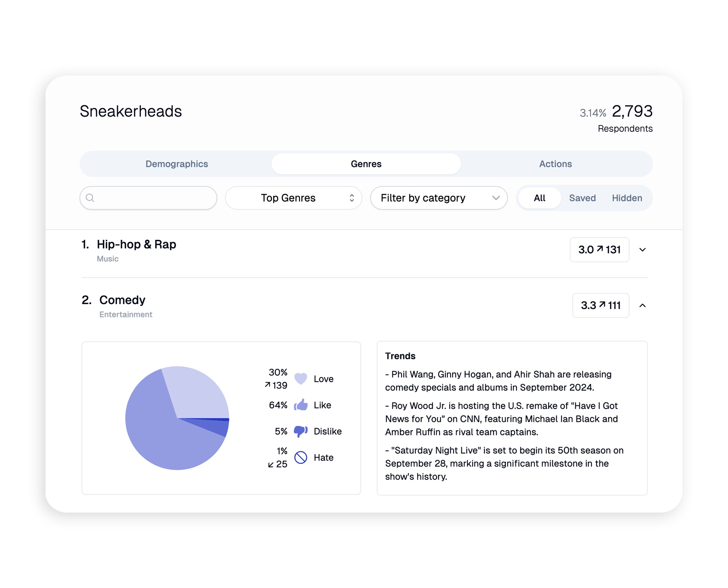
Task: Click the Trends heading
Action: click(x=400, y=356)
